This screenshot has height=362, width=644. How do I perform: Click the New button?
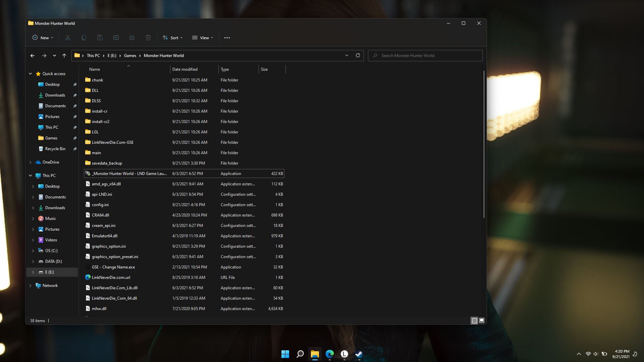click(x=43, y=38)
